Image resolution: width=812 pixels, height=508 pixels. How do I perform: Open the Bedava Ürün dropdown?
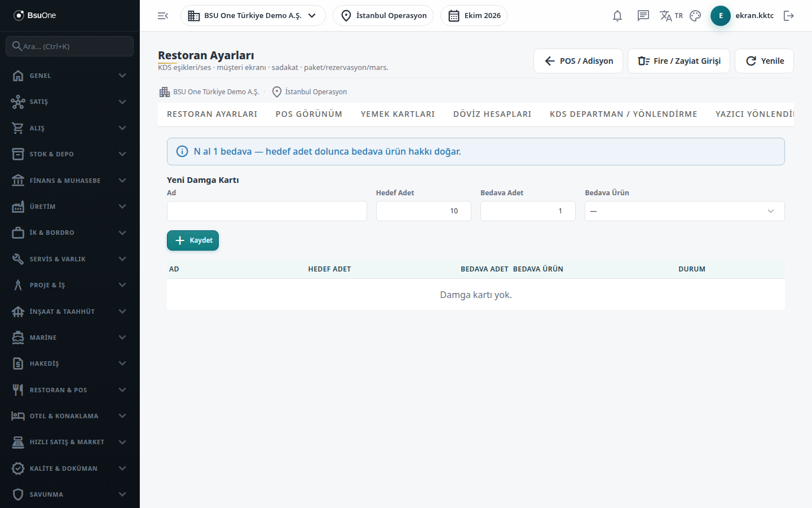tap(685, 211)
